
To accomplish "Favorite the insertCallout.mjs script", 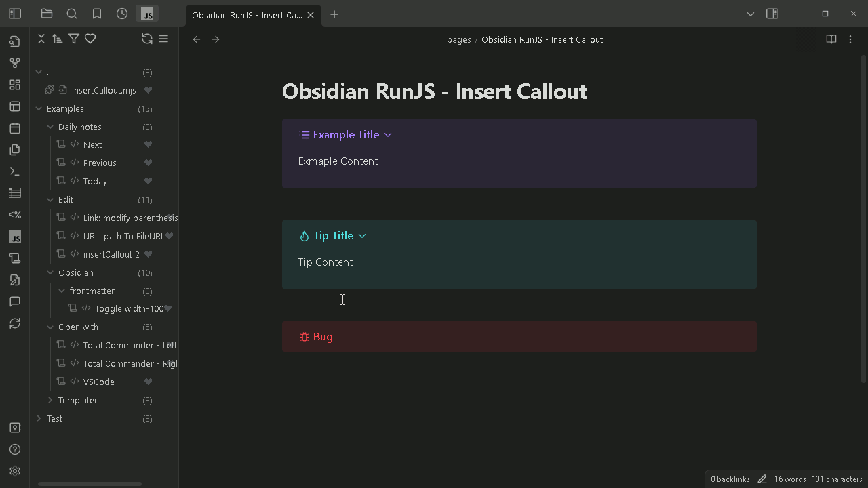I will point(148,90).
